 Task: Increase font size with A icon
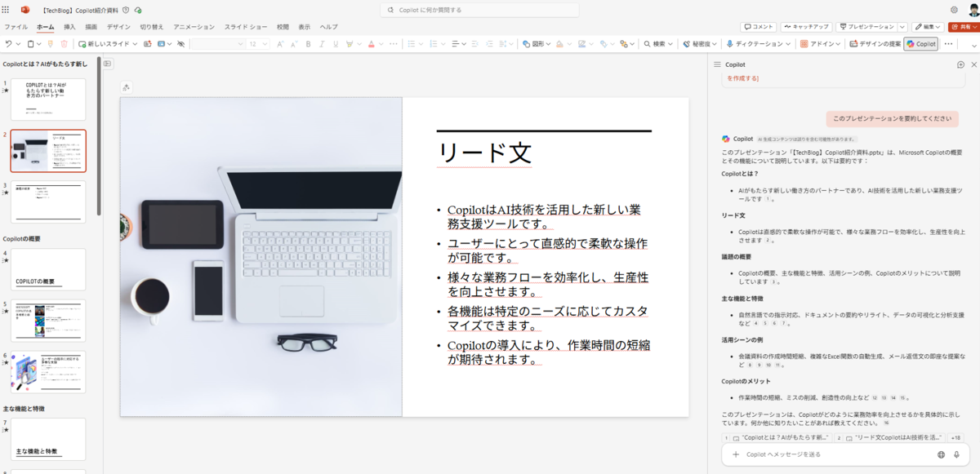click(x=280, y=44)
